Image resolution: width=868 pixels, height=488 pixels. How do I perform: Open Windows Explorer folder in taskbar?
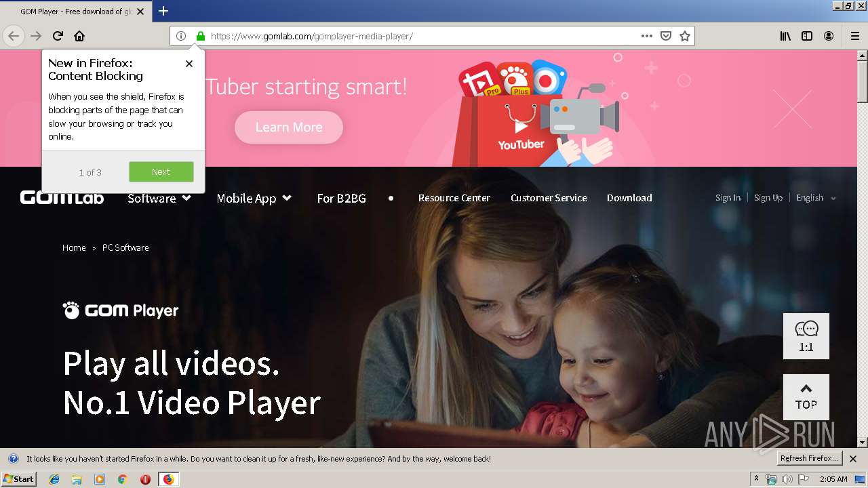[x=77, y=479]
